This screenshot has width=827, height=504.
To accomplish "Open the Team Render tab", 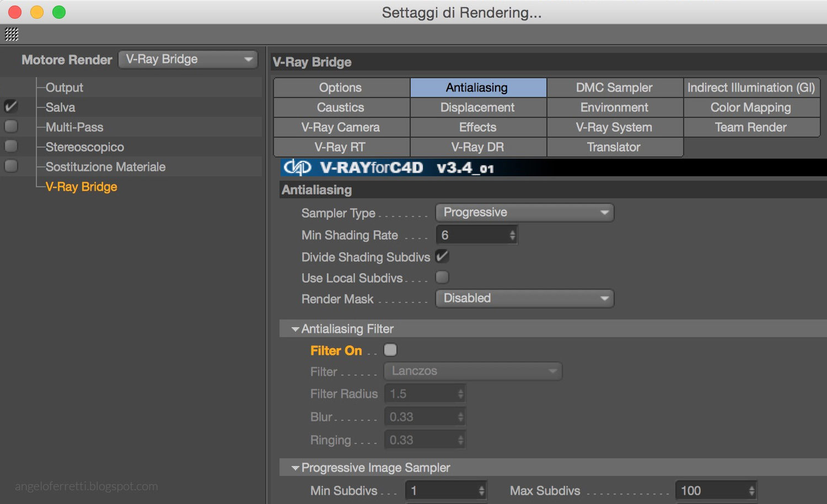I will click(x=751, y=127).
